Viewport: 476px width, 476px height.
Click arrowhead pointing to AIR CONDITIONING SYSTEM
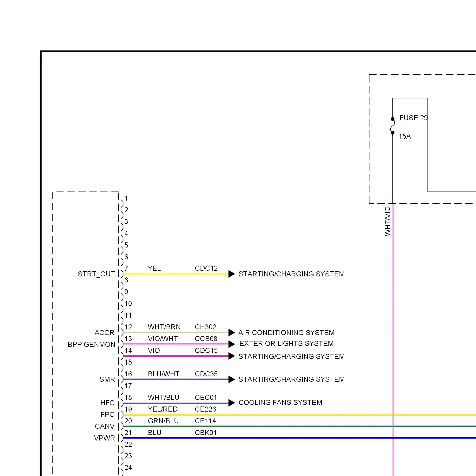232,333
